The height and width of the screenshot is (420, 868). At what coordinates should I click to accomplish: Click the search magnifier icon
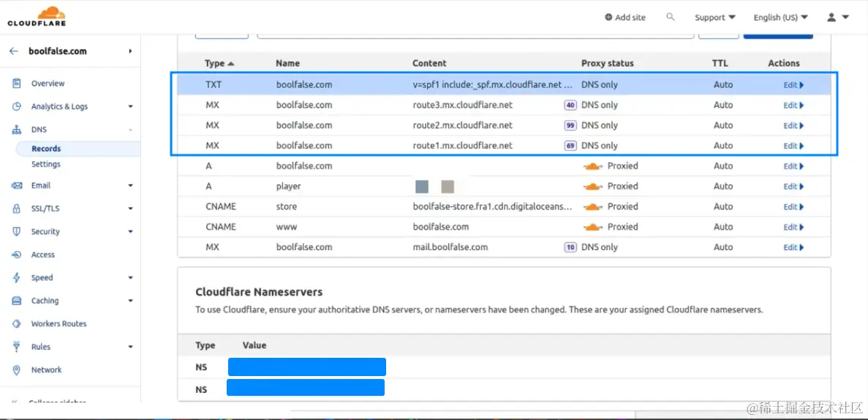click(x=671, y=17)
